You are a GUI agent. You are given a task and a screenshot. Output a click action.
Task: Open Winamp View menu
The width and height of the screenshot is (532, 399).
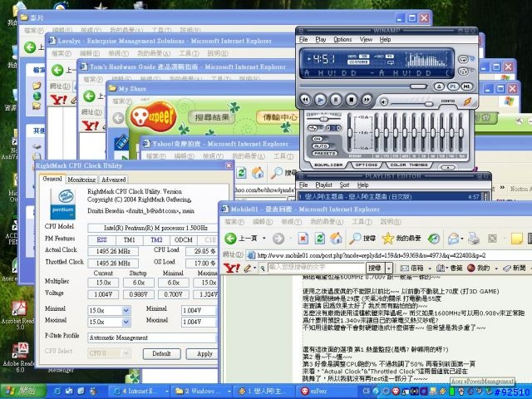pos(366,40)
